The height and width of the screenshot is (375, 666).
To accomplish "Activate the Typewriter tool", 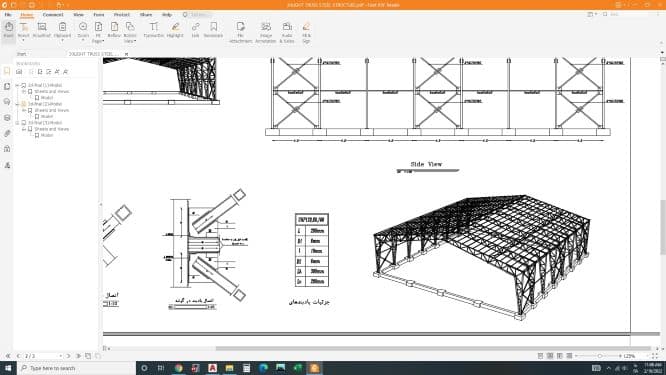I will pos(153,30).
